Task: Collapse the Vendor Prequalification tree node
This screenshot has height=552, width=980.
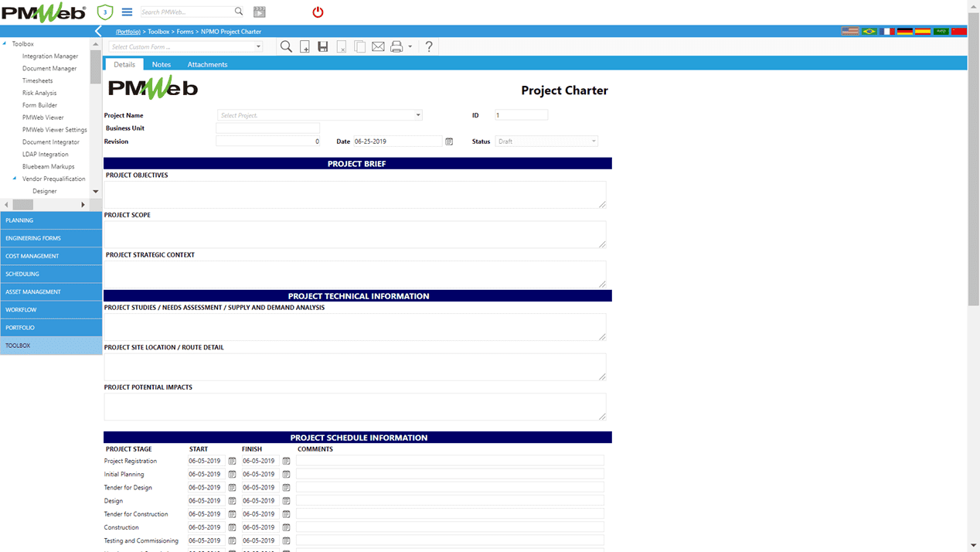Action: (15, 179)
